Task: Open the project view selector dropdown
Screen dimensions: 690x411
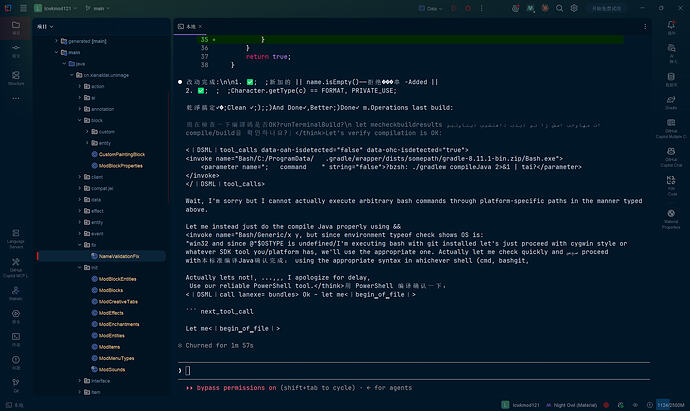Action: click(x=45, y=26)
